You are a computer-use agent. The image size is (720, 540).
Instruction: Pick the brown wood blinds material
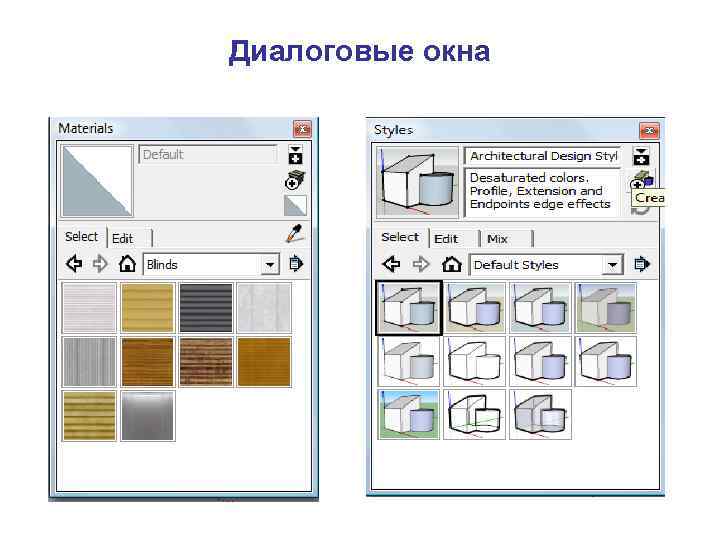[x=148, y=362]
